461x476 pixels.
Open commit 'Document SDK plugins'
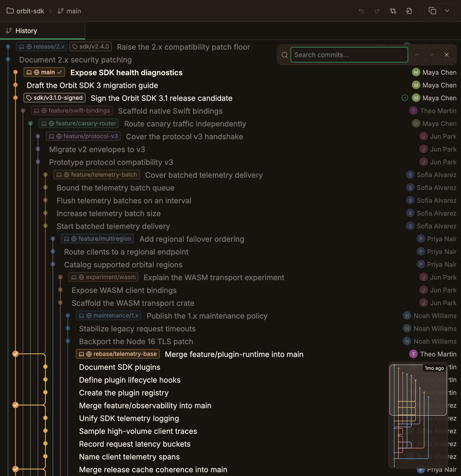tap(120, 367)
